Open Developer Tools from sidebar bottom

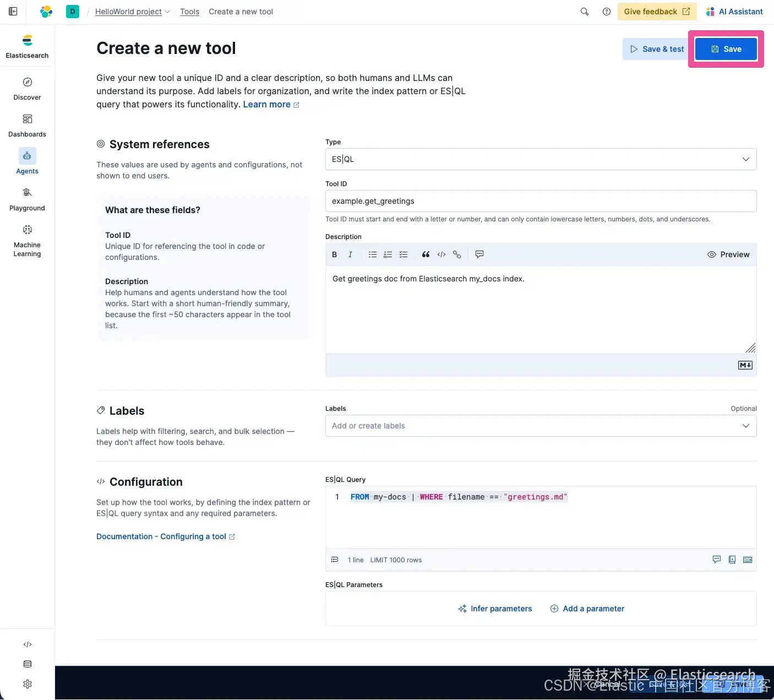[x=28, y=644]
